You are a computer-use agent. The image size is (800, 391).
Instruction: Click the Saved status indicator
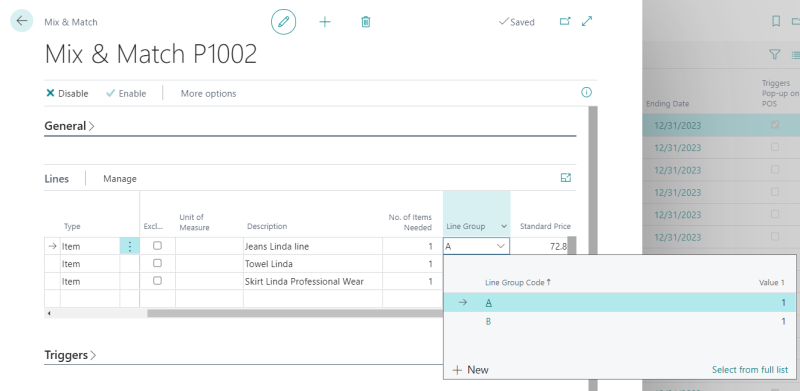pyautogui.click(x=516, y=22)
